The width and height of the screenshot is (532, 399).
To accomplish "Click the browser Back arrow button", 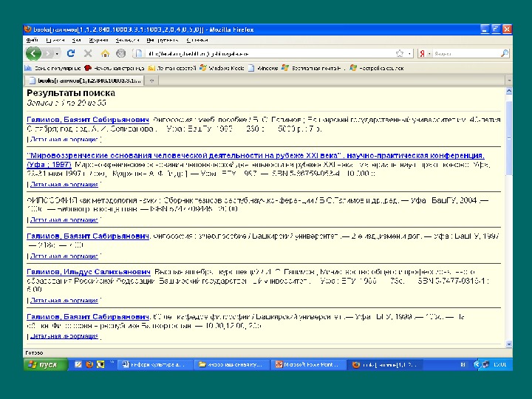I will 33,53.
